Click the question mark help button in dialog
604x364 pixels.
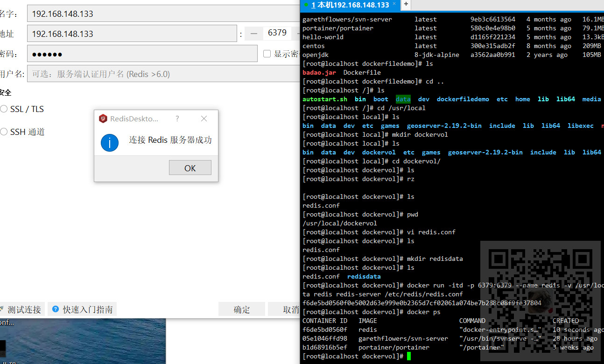(x=177, y=119)
